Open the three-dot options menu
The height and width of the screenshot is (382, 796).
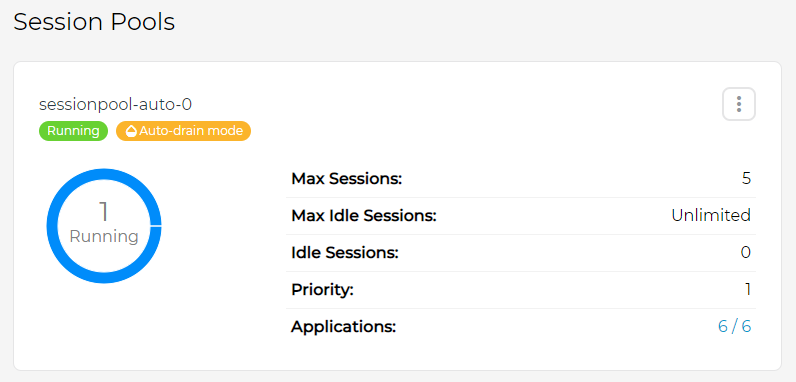click(739, 104)
